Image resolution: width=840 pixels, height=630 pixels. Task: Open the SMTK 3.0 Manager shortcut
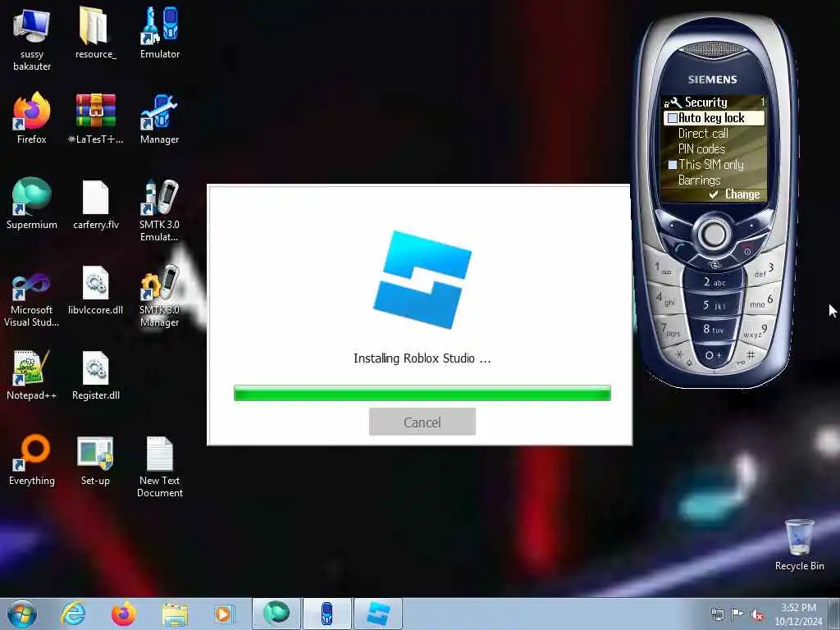(x=160, y=295)
